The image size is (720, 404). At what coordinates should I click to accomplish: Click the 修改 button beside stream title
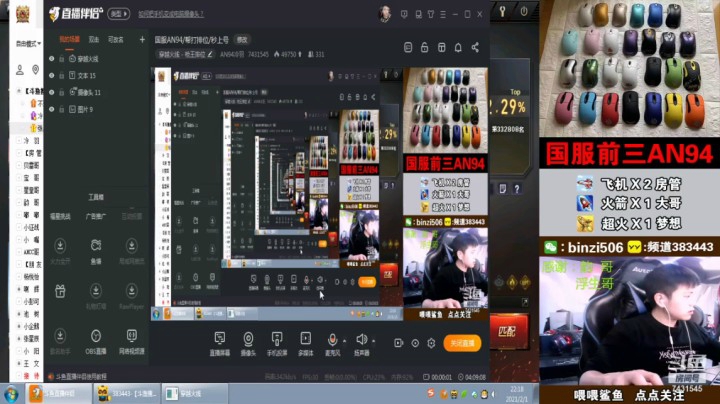click(x=242, y=40)
